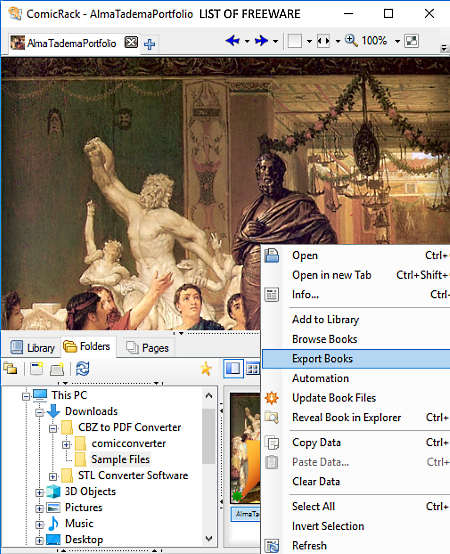
Task: Close the AlmaTademaPortfolio tab
Action: pyautogui.click(x=131, y=43)
